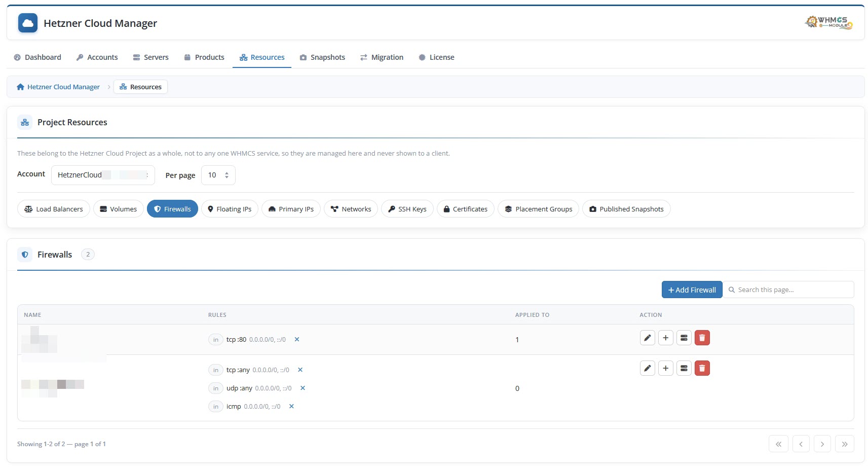Viewport: 868px width, 469px height.
Task: Click applied-to value 0
Action: (517, 388)
